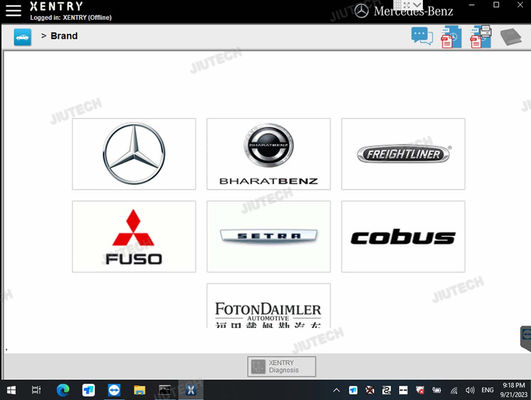Screen dimensions: 531x400
Task: Select the Foton Daimler Automotive tile
Action: click(269, 306)
